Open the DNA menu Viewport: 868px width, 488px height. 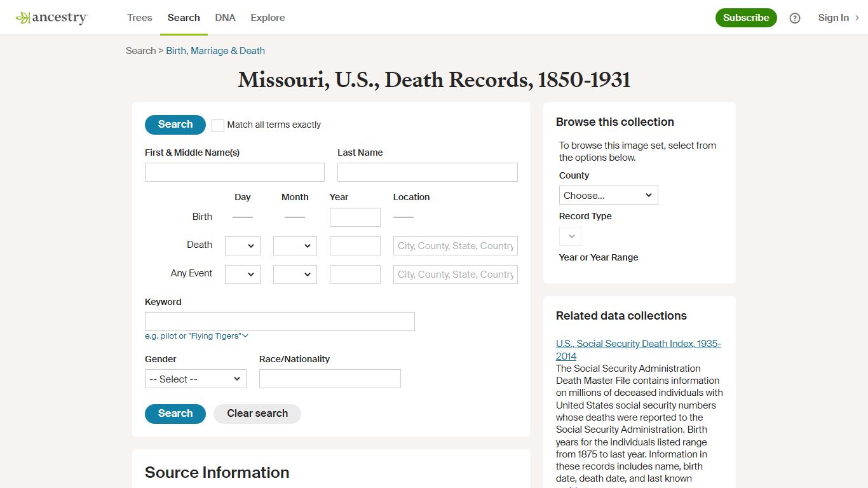225,18
